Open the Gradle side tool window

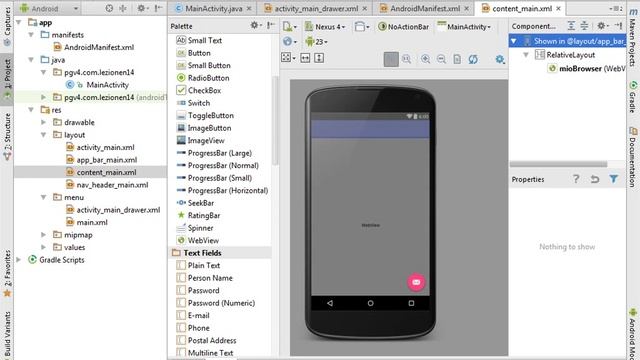pos(633,97)
